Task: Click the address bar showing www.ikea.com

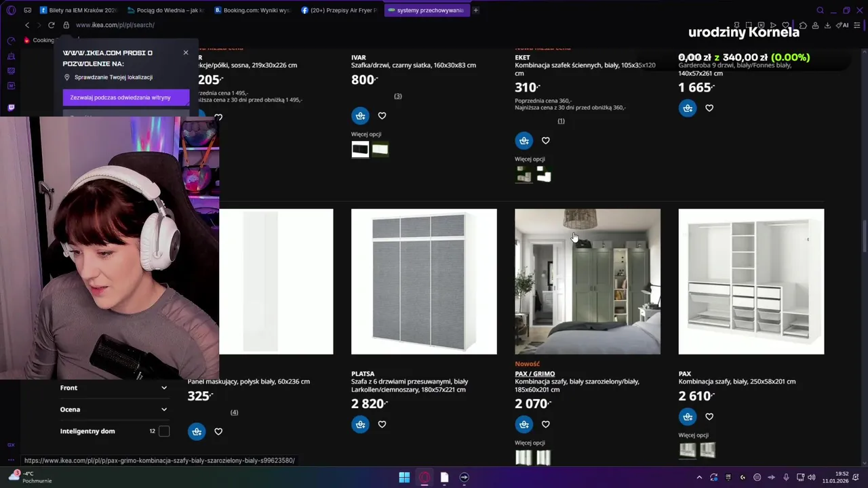Action: [115, 25]
